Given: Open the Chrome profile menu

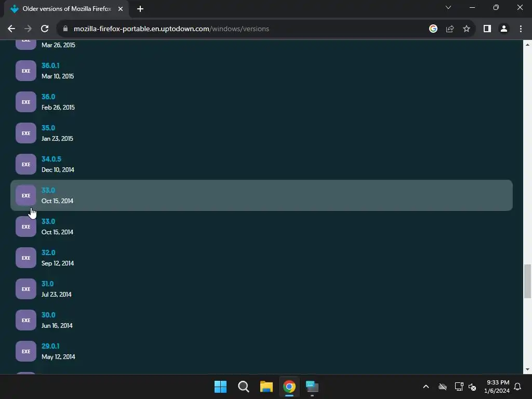Looking at the screenshot, I should (504, 29).
